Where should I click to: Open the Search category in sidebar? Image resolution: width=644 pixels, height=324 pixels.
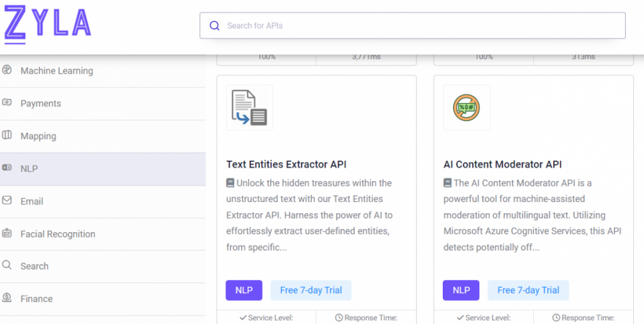pyautogui.click(x=103, y=267)
